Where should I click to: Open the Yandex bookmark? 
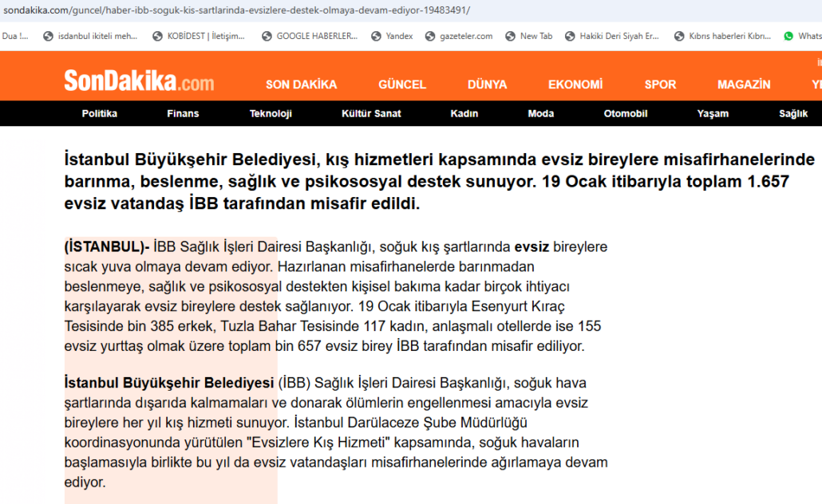click(392, 36)
